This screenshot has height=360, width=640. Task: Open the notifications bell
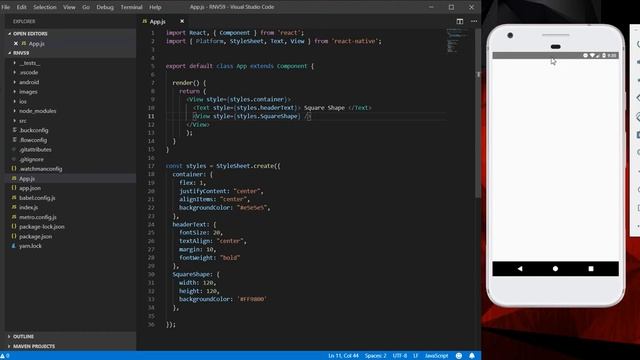point(472,356)
